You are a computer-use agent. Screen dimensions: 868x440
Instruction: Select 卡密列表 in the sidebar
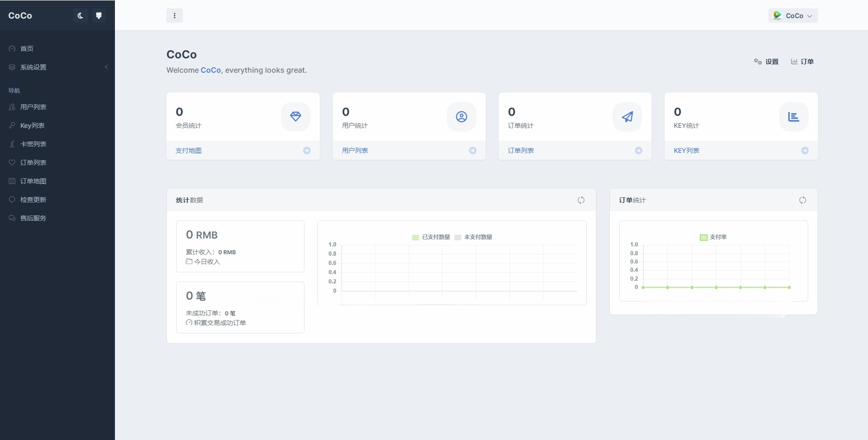point(33,144)
